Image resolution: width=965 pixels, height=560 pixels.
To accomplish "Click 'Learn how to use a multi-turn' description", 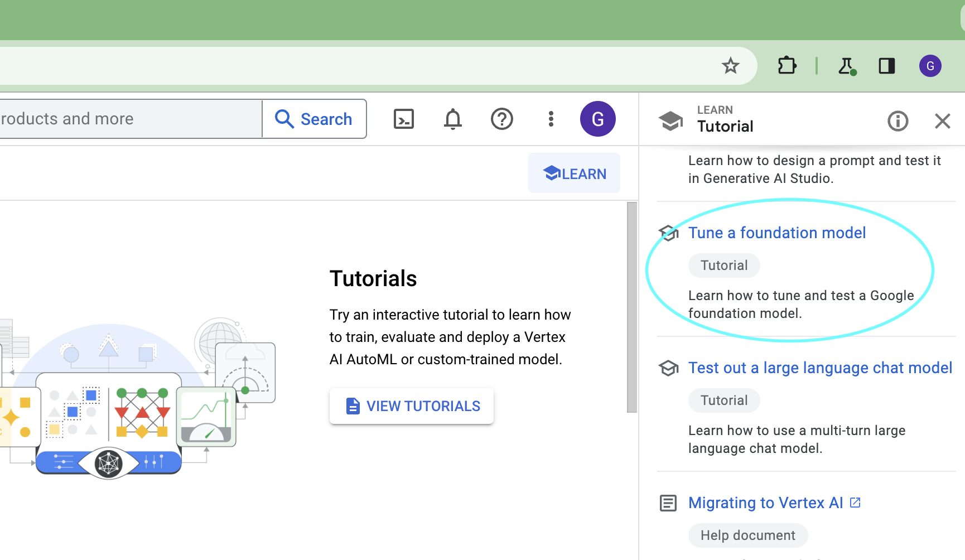I will coord(797,439).
